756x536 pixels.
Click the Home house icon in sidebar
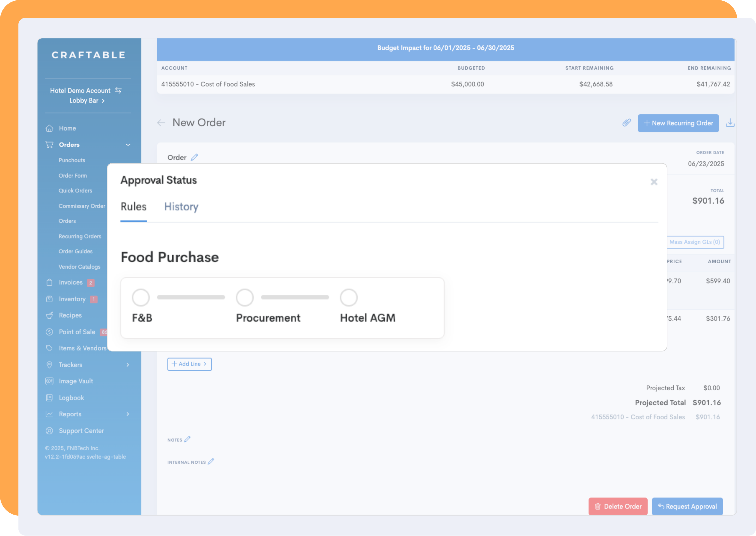(x=49, y=128)
